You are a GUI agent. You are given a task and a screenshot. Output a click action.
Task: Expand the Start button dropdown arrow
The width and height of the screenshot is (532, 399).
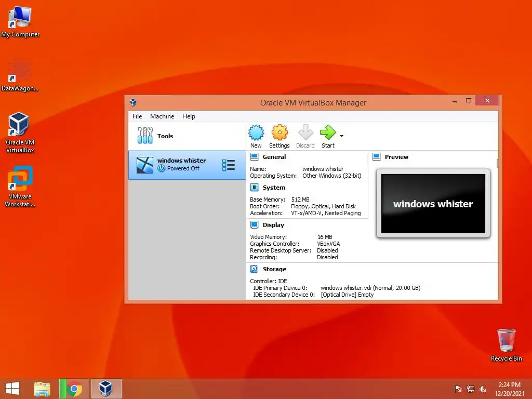coord(342,136)
